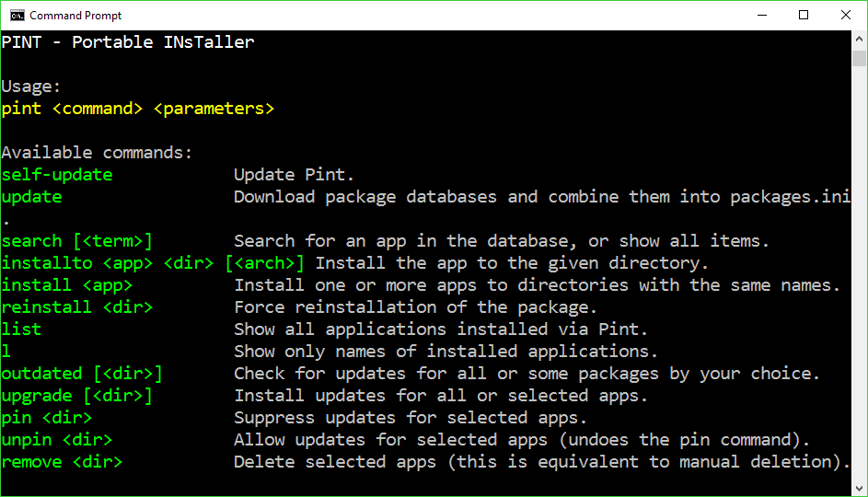Click 'Install updates for all or selected apps' text

click(441, 396)
